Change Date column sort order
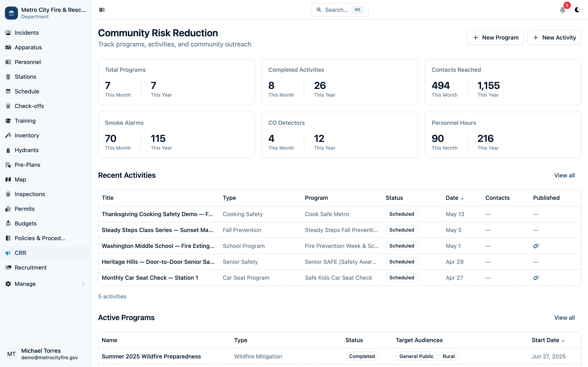588x367 pixels. (x=455, y=198)
